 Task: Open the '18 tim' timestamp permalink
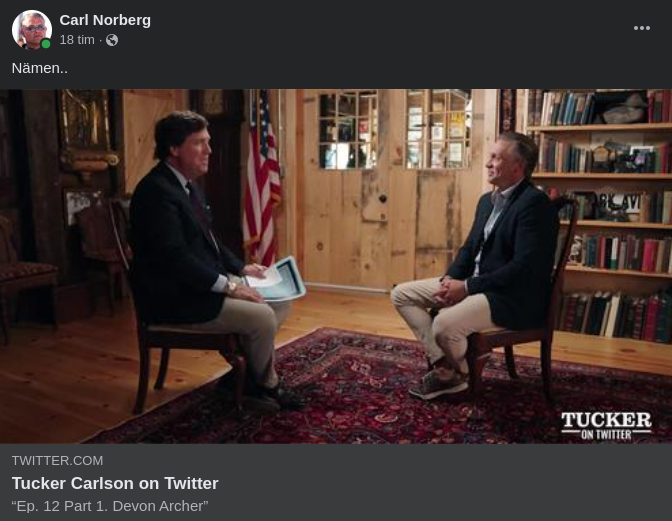click(x=77, y=40)
